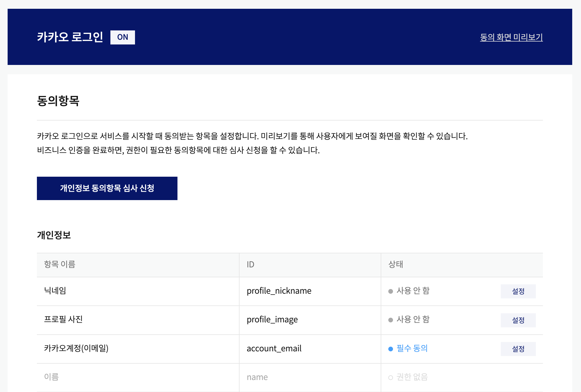Click the profile_image ID cell
Screen dimensions: 581x392
click(272, 319)
